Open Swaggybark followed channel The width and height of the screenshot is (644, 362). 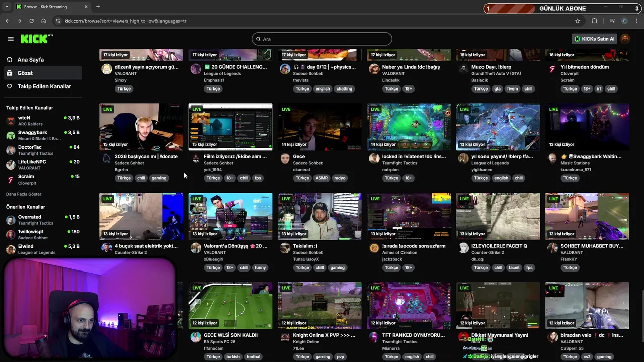pyautogui.click(x=43, y=135)
